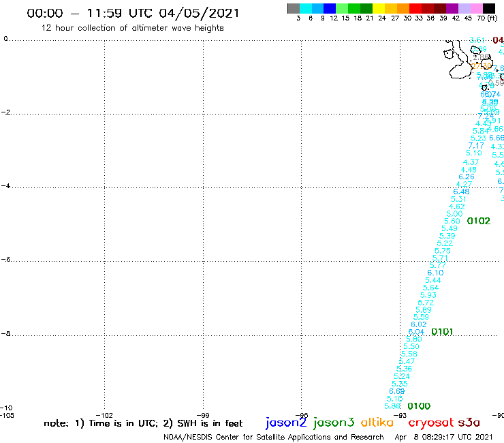Click the dark blue 12 ft legend swatch
504x443 pixels.
click(330, 9)
